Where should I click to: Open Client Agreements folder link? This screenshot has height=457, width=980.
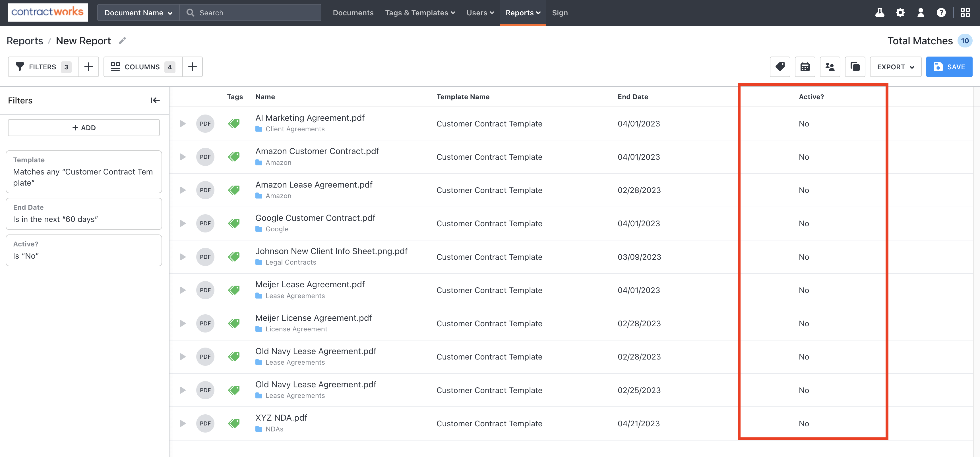click(295, 129)
